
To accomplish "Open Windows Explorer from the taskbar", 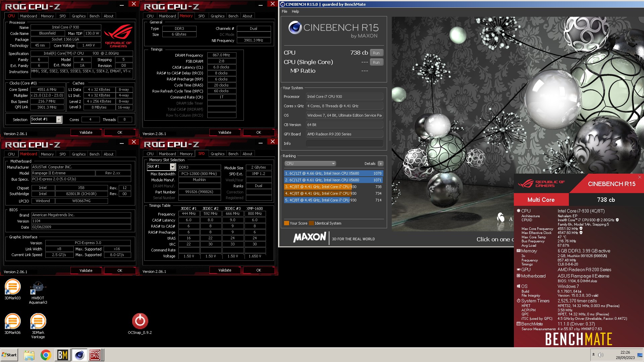I will click(29, 355).
